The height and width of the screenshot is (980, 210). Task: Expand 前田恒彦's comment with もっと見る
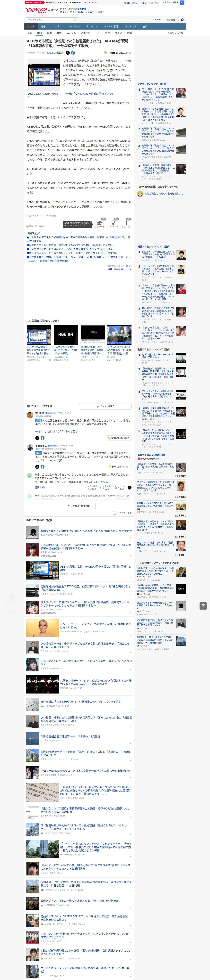point(71,431)
